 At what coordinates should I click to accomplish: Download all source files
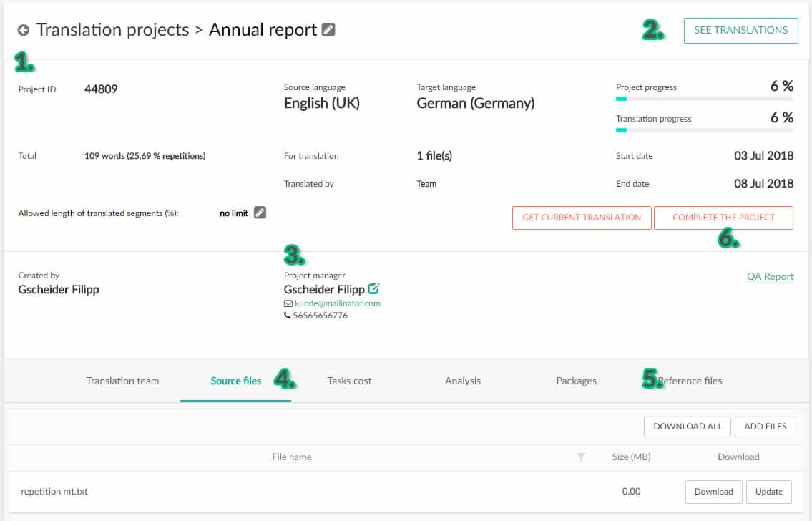(x=688, y=427)
